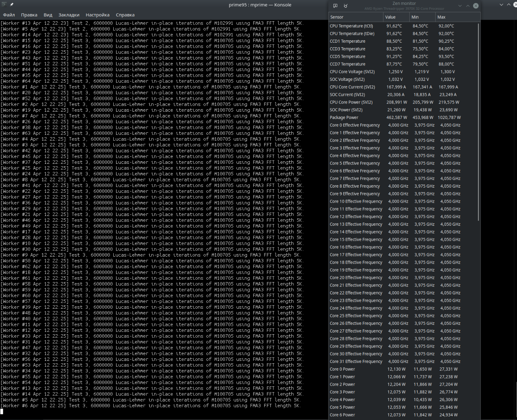Select the CPU Temperature (tDie) row
This screenshot has height=420, width=517.
pos(403,34)
